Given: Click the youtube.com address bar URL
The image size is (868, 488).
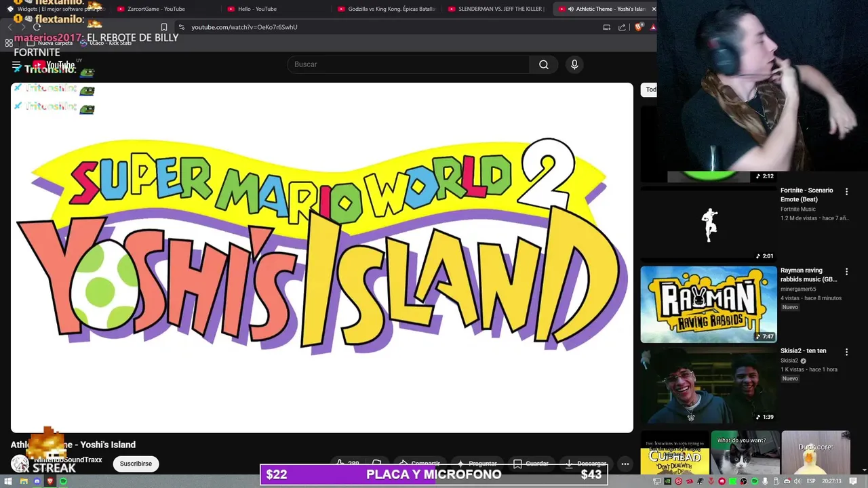Looking at the screenshot, I should (244, 27).
